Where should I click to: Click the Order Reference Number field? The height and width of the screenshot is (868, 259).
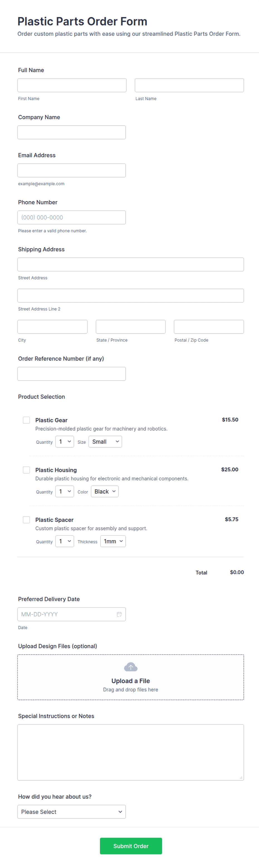tap(72, 374)
